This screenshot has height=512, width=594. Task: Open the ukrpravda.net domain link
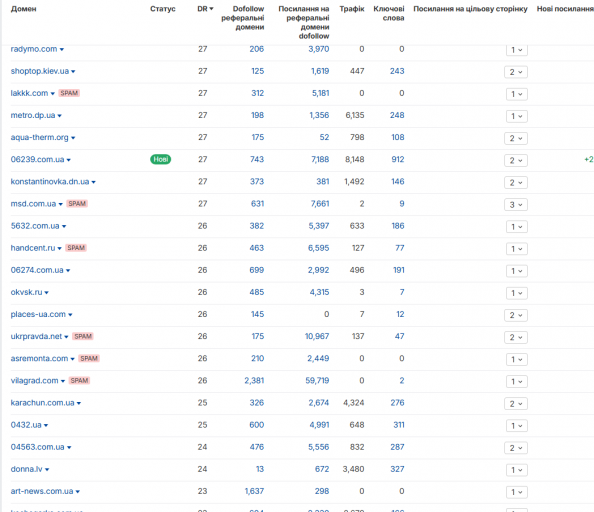36,337
